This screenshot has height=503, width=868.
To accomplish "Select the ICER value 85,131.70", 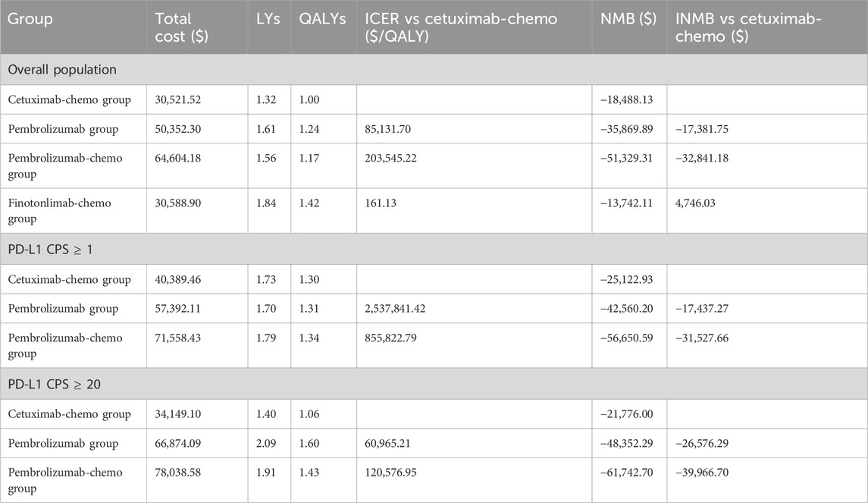I will 392,129.
